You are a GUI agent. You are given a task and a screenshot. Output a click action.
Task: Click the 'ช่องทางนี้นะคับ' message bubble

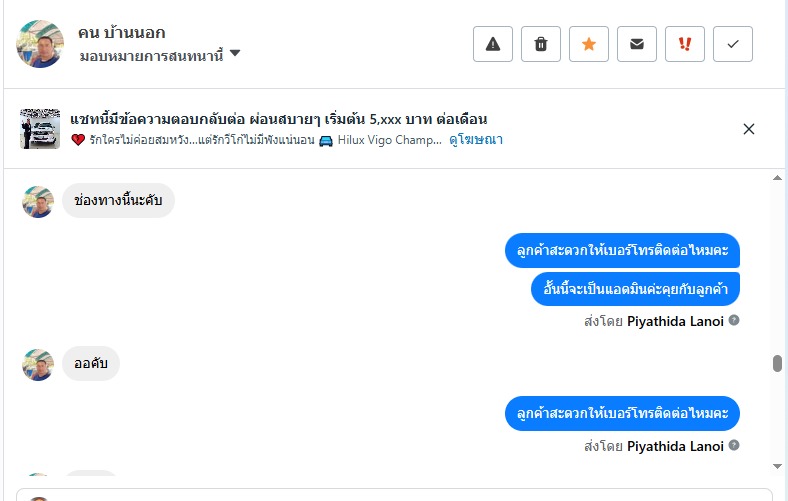[118, 201]
